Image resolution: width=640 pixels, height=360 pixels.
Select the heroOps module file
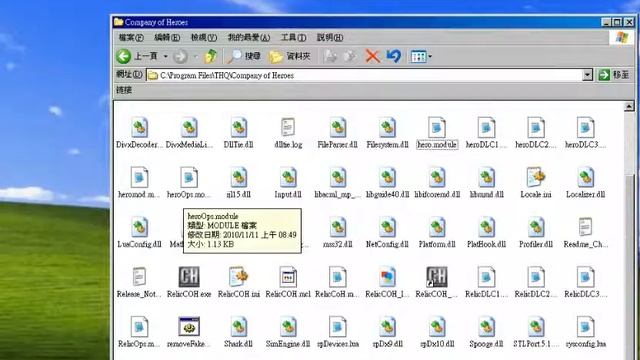coord(189,183)
